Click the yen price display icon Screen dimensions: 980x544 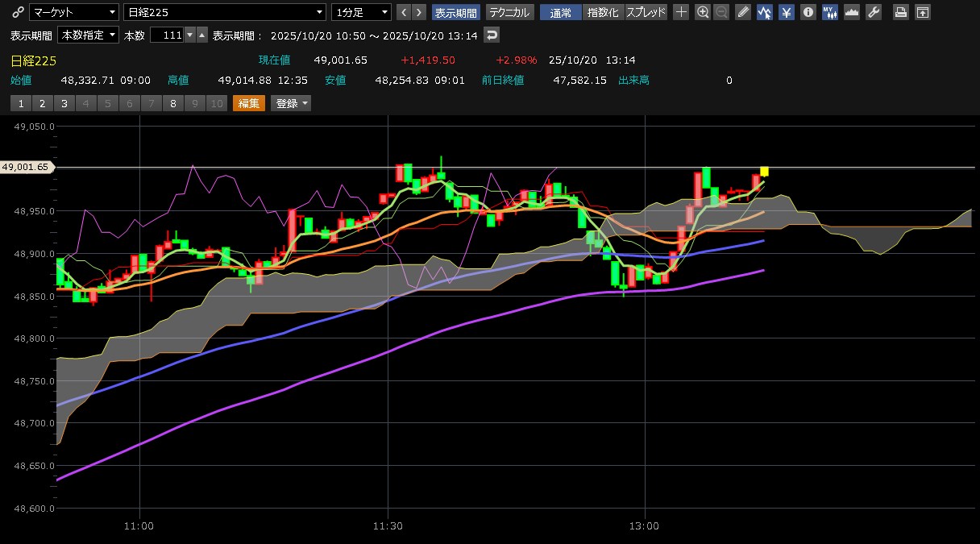pyautogui.click(x=787, y=12)
